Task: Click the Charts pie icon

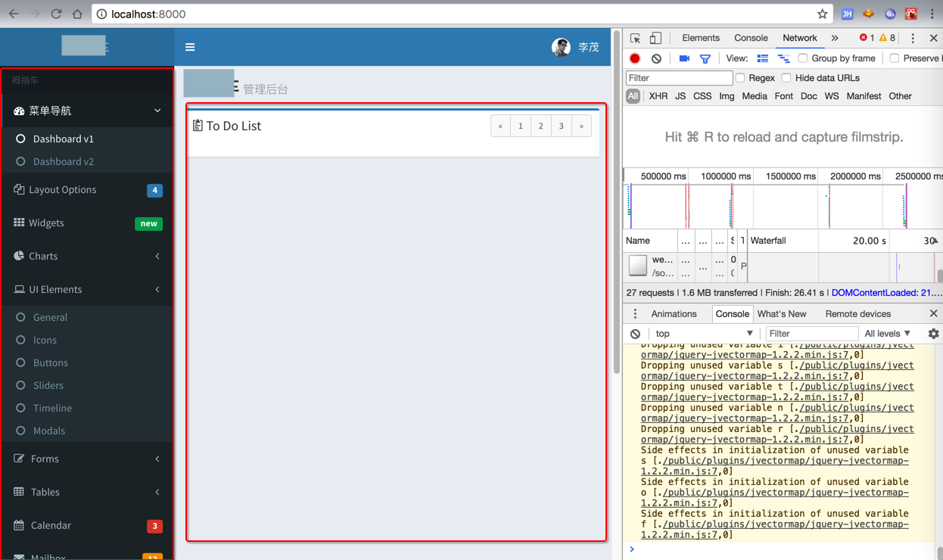Action: click(19, 256)
